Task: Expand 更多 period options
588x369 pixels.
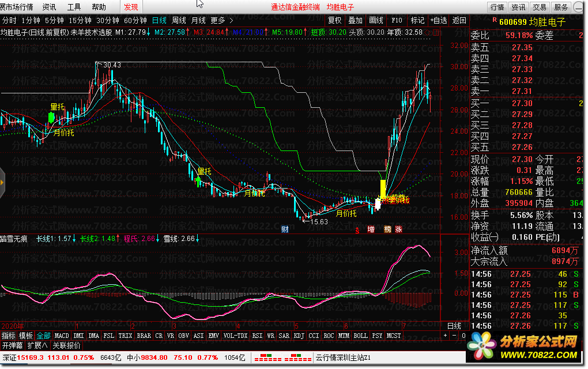Action: pyautogui.click(x=218, y=20)
